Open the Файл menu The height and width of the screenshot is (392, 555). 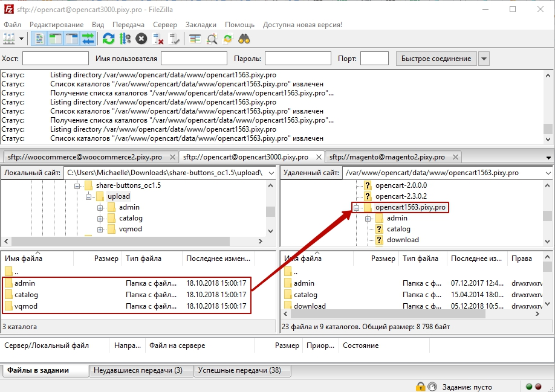tap(12, 25)
